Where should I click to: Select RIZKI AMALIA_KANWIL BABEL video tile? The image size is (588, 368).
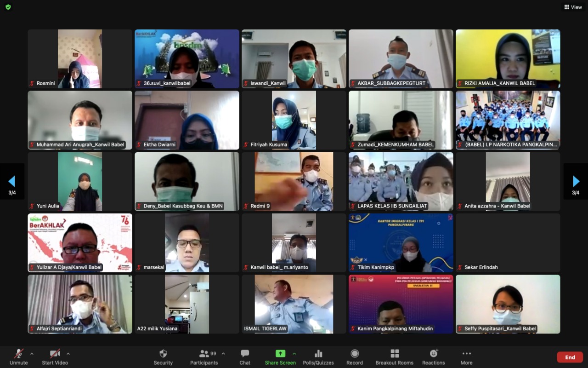click(x=508, y=59)
